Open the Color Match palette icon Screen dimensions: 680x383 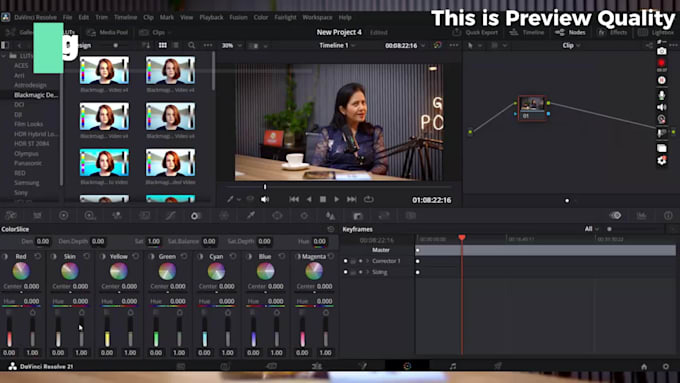coord(37,216)
